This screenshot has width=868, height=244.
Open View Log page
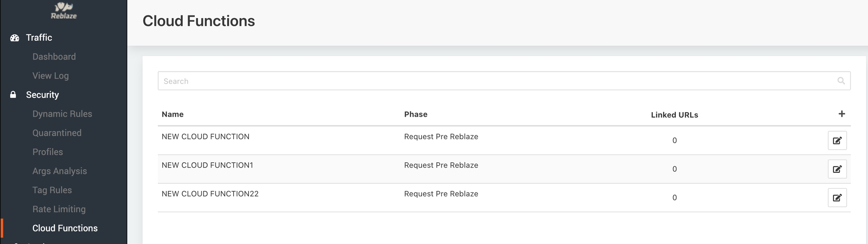tap(50, 76)
